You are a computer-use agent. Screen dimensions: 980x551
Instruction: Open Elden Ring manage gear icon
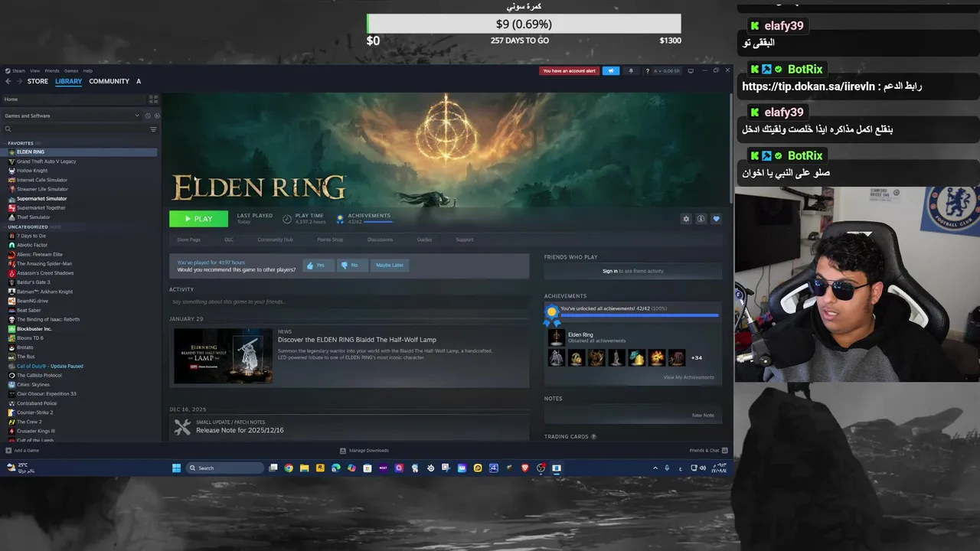pyautogui.click(x=686, y=219)
